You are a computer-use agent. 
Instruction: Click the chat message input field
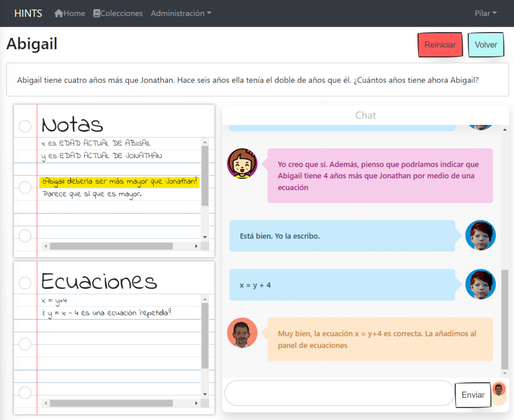(x=339, y=394)
